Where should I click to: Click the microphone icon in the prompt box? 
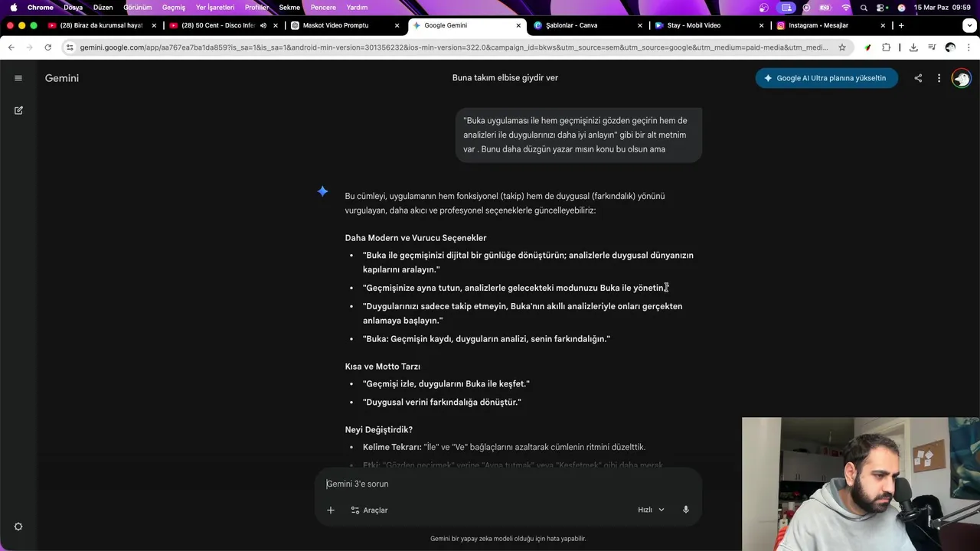pos(686,510)
